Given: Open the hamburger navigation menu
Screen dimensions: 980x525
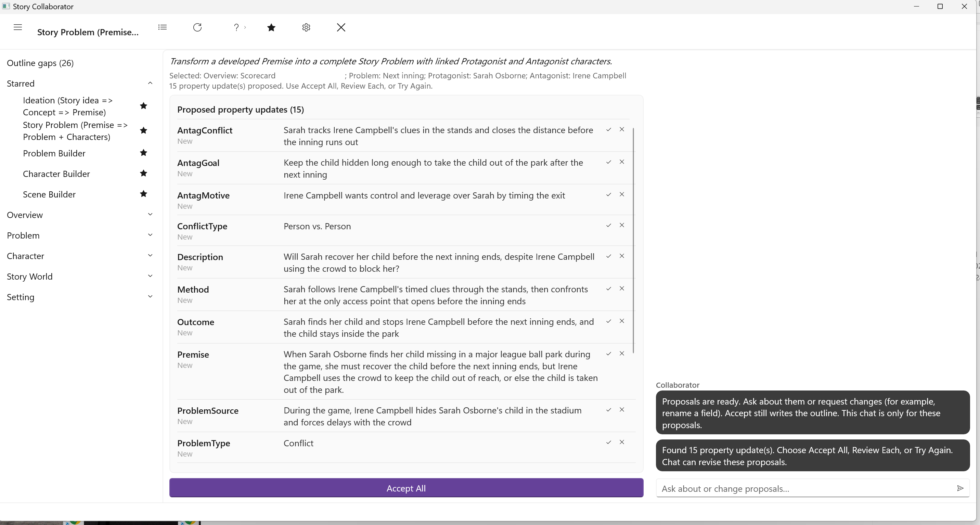Looking at the screenshot, I should pos(17,27).
